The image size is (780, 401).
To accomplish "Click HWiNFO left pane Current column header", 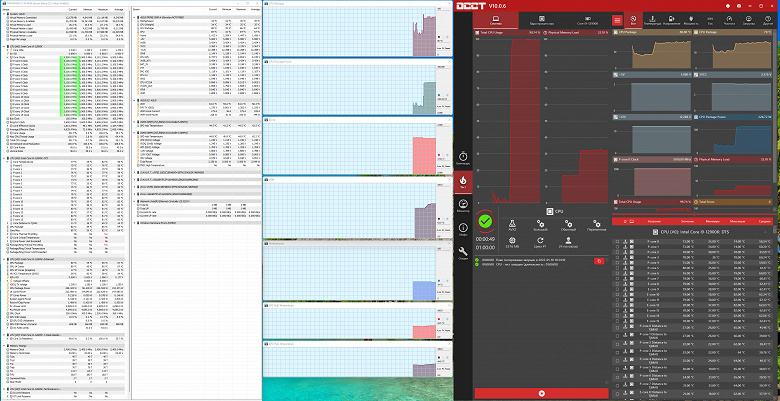I will (x=72, y=9).
